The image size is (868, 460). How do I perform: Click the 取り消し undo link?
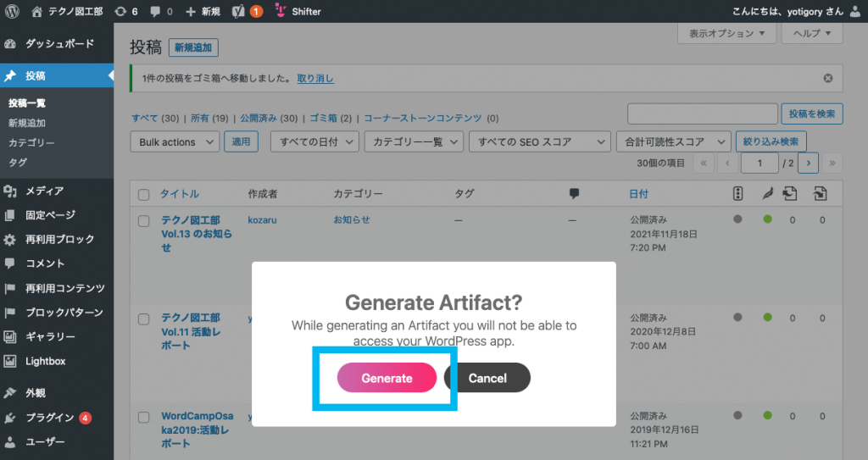point(315,78)
